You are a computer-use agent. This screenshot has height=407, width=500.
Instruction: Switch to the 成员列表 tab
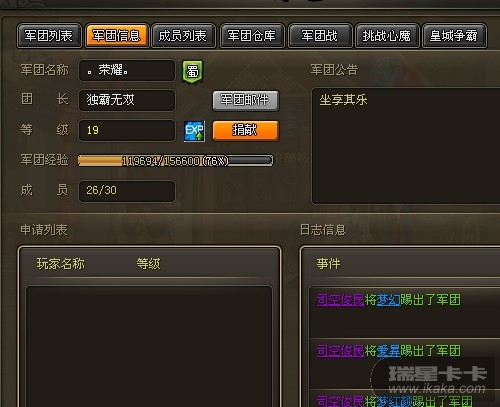pyautogui.click(x=183, y=36)
